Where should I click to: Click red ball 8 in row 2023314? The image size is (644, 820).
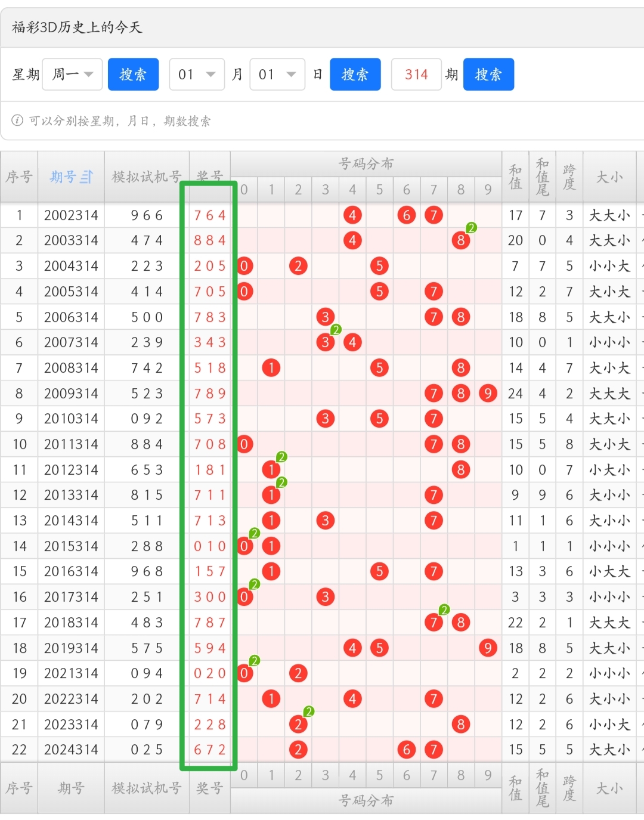coord(461,725)
